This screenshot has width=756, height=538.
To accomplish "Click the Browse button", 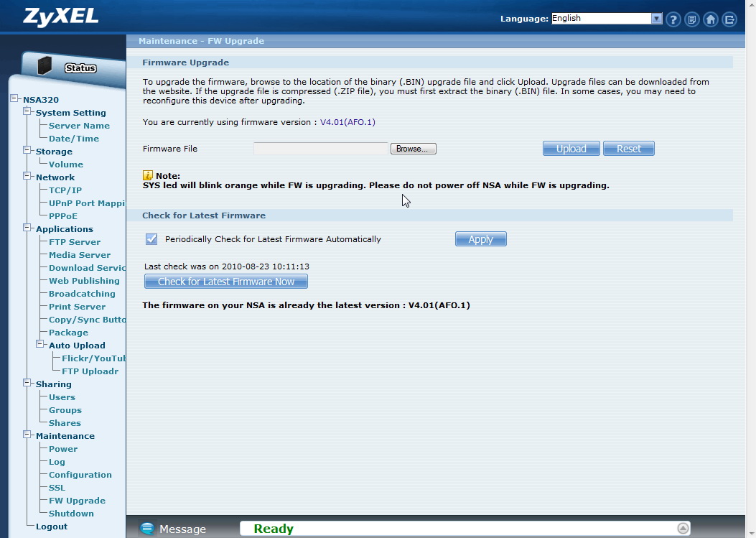I will [414, 149].
